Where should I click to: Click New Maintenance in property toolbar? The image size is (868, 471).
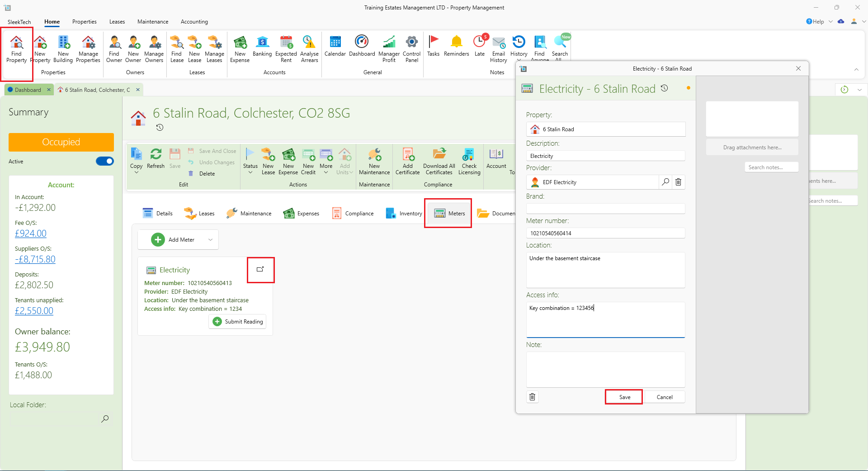(x=374, y=162)
